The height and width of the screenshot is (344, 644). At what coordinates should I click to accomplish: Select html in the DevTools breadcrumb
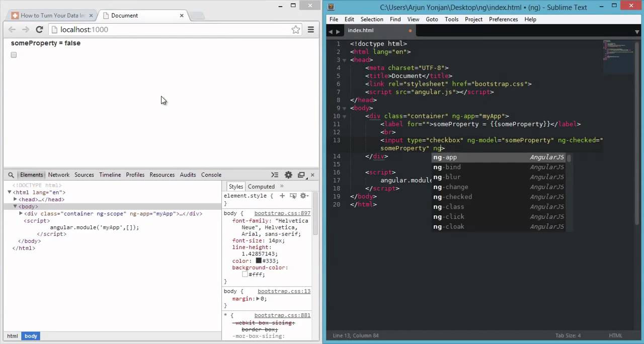click(x=13, y=336)
